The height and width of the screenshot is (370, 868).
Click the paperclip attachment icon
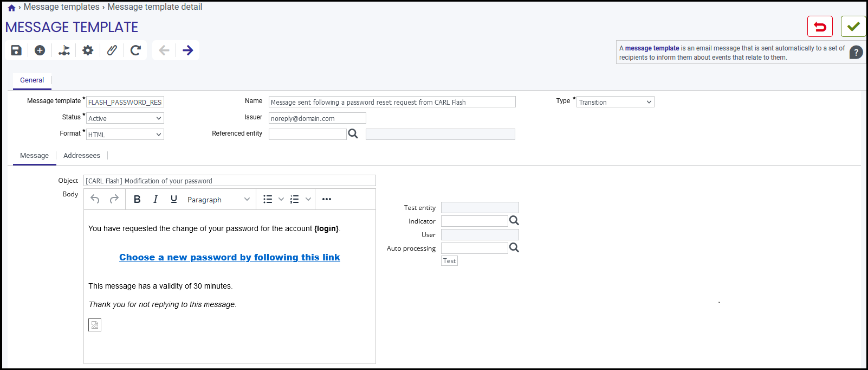click(112, 50)
